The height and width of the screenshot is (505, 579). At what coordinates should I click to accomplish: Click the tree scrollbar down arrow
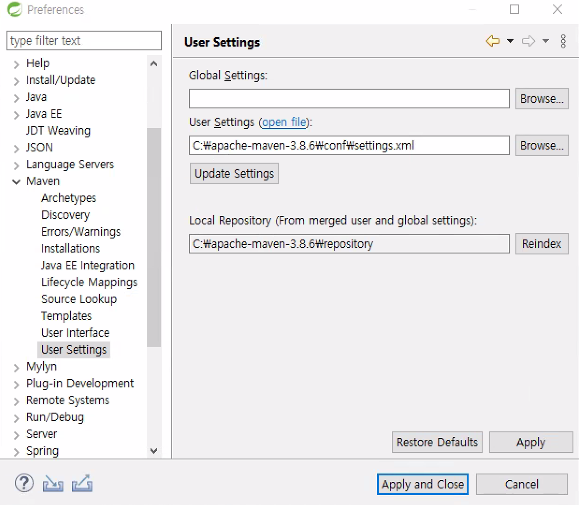click(154, 451)
